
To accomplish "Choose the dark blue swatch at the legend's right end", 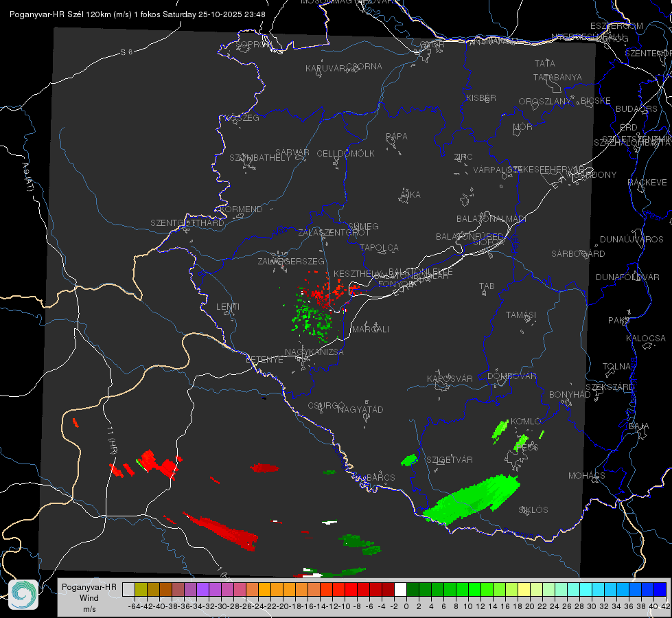I will coord(660,589).
